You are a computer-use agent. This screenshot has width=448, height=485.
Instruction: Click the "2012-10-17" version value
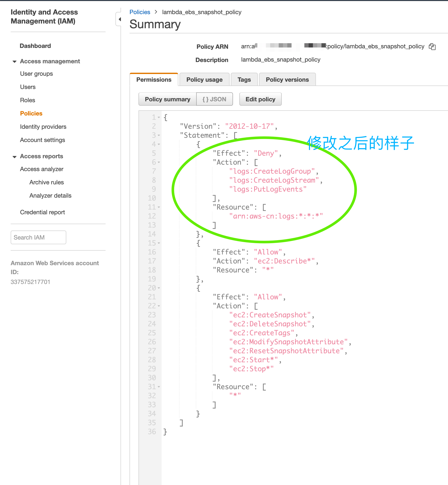click(x=249, y=126)
